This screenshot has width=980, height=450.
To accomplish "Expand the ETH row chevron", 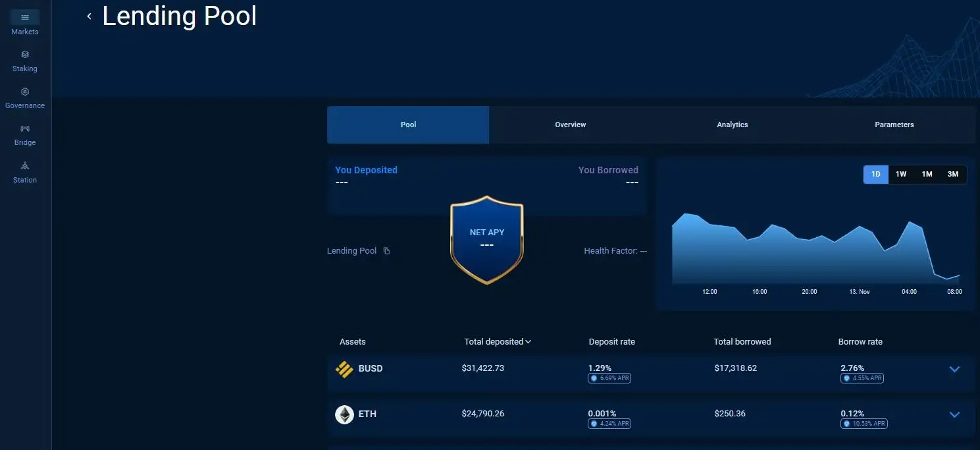I will tap(954, 414).
